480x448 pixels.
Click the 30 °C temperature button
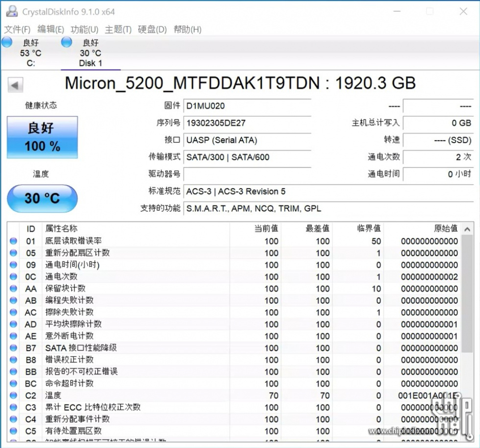tap(42, 198)
